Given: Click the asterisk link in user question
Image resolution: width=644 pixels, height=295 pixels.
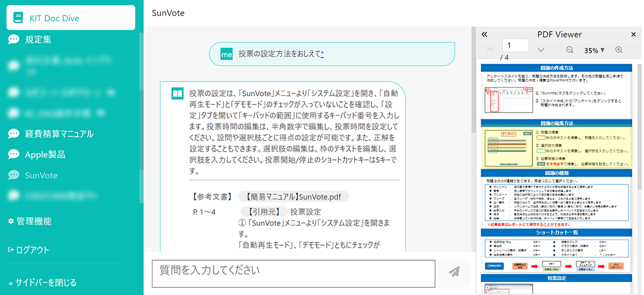Looking at the screenshot, I should pyautogui.click(x=322, y=54).
